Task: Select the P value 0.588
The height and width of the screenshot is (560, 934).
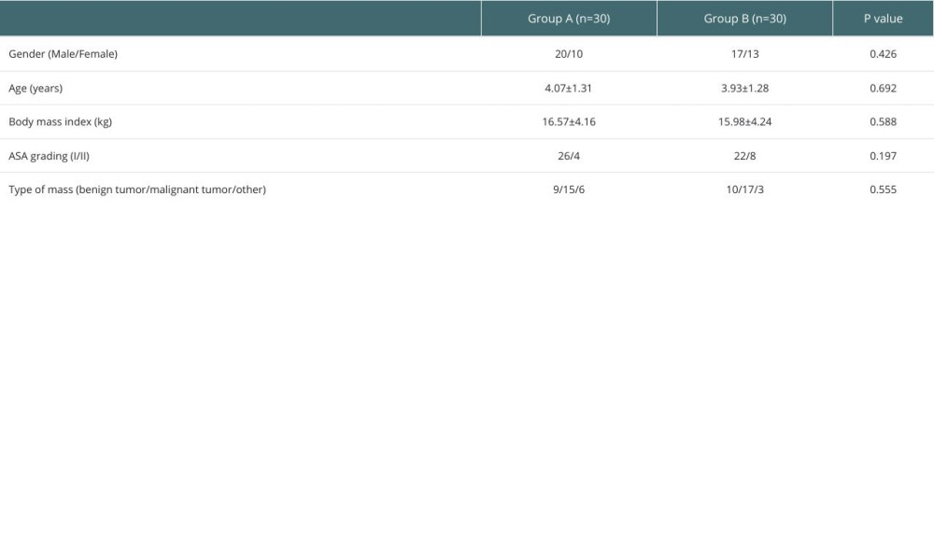Action: pos(883,122)
